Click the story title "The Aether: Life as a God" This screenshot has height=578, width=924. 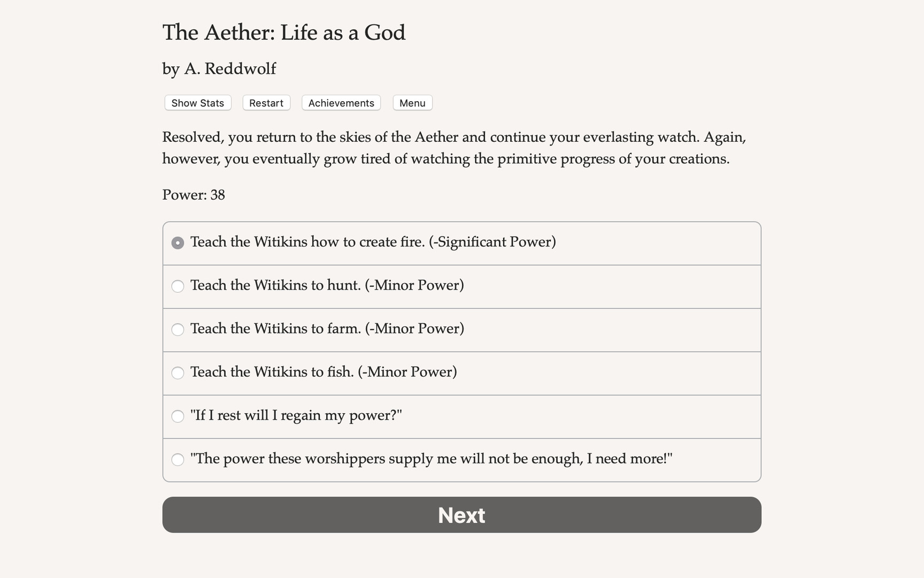tap(284, 33)
